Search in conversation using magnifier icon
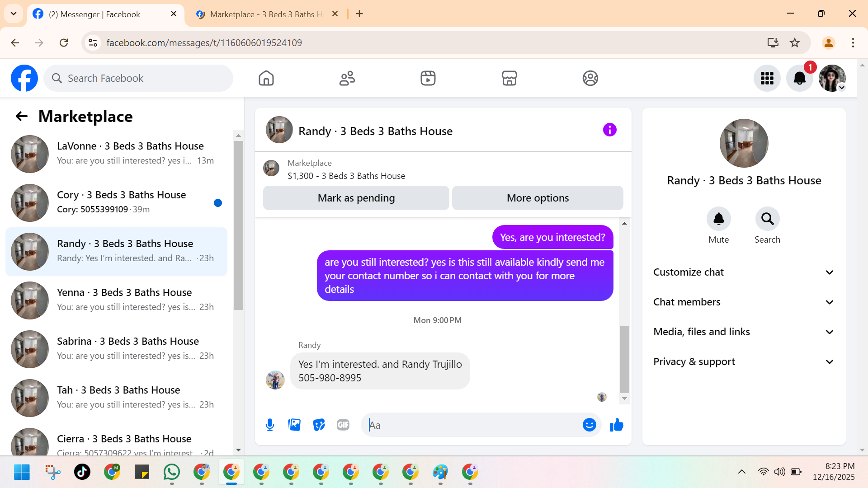 (x=768, y=219)
